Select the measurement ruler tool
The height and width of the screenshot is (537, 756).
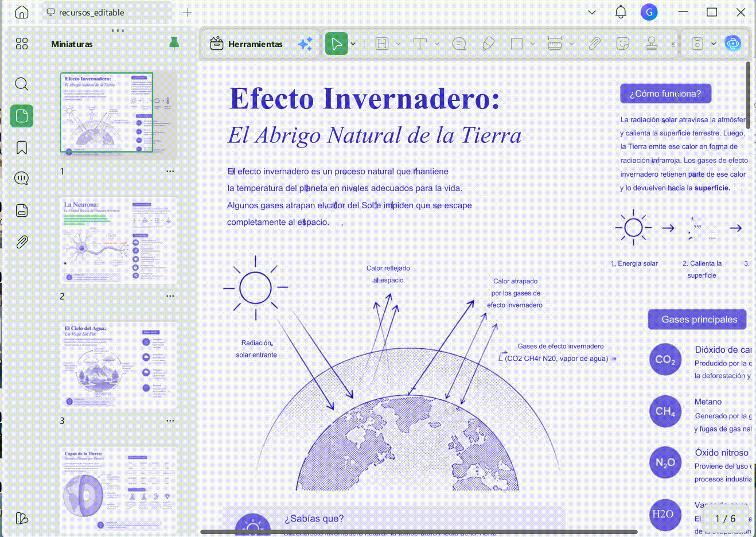pos(555,44)
